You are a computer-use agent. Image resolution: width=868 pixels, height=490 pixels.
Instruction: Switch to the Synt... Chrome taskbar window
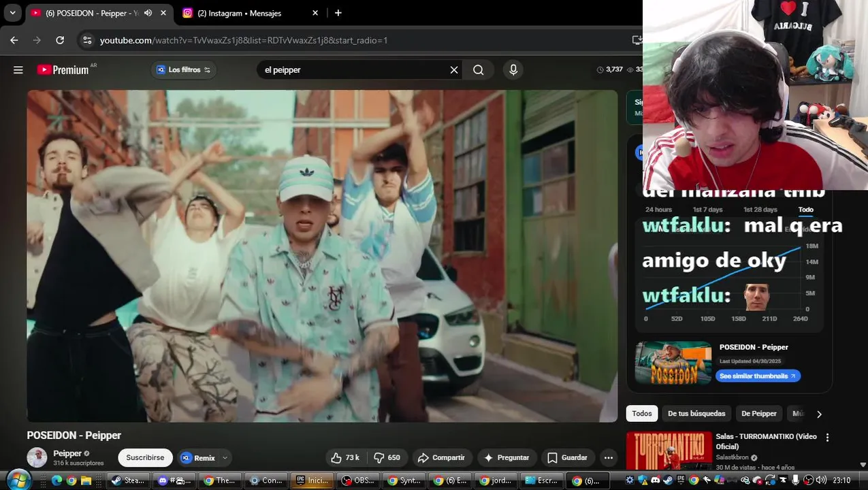[x=404, y=480]
